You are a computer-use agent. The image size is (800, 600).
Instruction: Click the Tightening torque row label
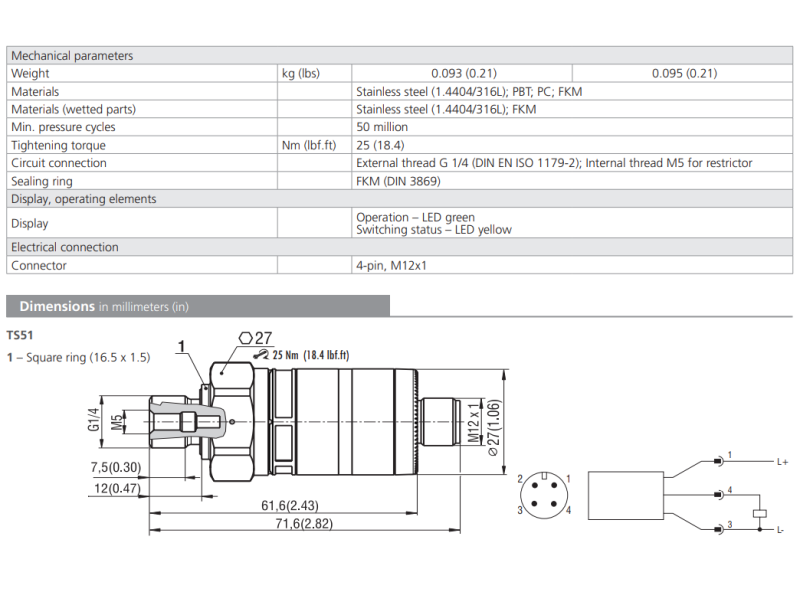pyautogui.click(x=58, y=145)
